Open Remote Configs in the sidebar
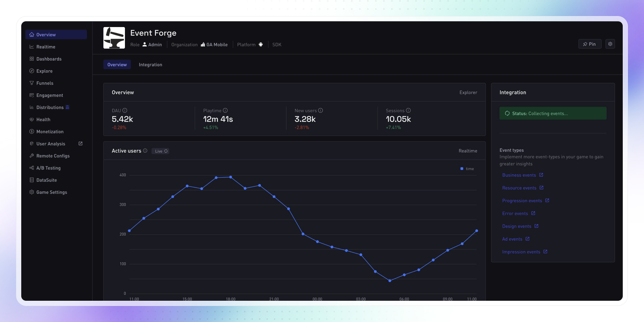Screen dimensions: 644x322 56,156
